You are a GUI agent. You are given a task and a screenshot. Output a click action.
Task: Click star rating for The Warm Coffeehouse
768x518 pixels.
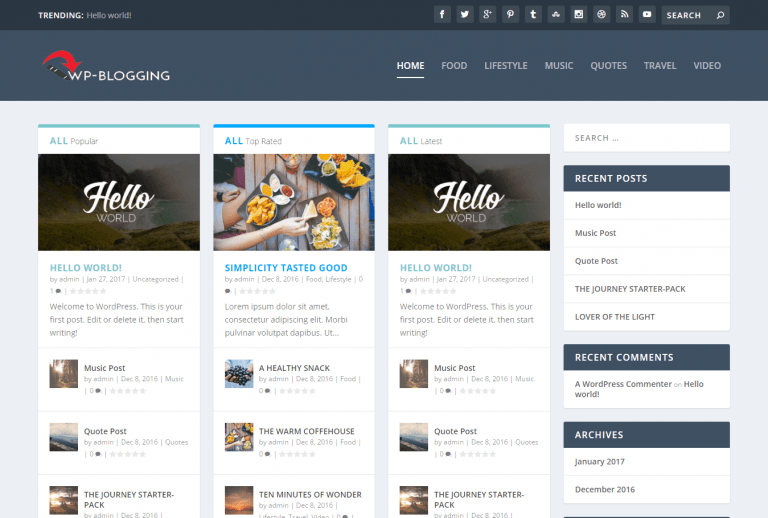click(297, 454)
